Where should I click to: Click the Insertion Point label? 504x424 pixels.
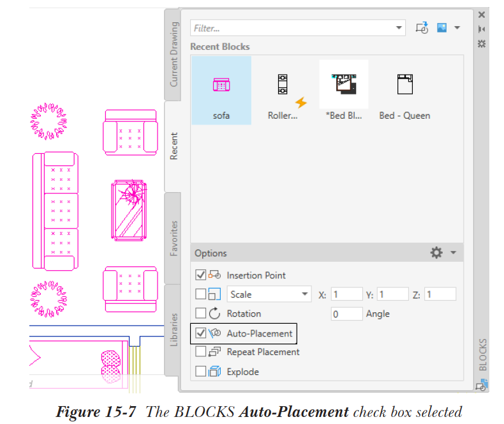point(256,275)
